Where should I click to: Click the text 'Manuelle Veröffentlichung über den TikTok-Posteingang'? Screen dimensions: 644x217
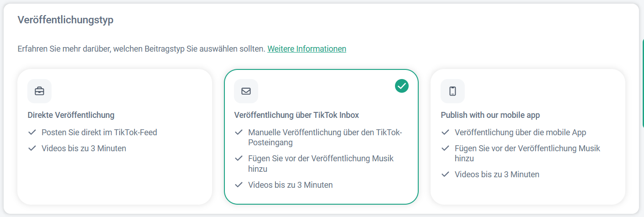pos(325,137)
